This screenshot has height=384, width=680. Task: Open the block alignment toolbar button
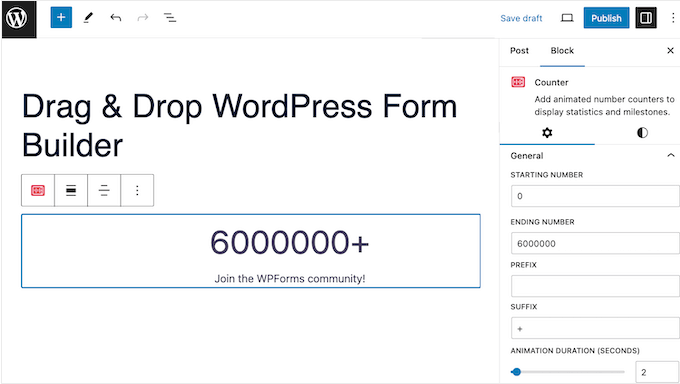pyautogui.click(x=71, y=190)
